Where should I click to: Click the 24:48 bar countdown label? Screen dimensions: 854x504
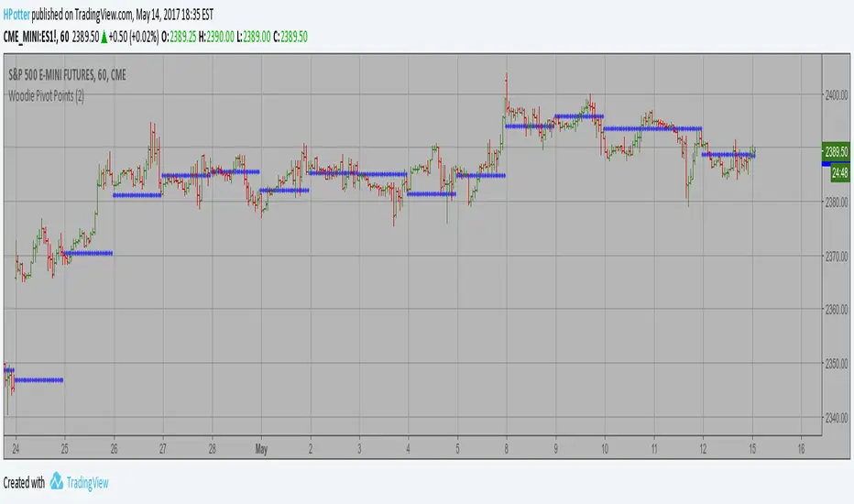pos(838,171)
